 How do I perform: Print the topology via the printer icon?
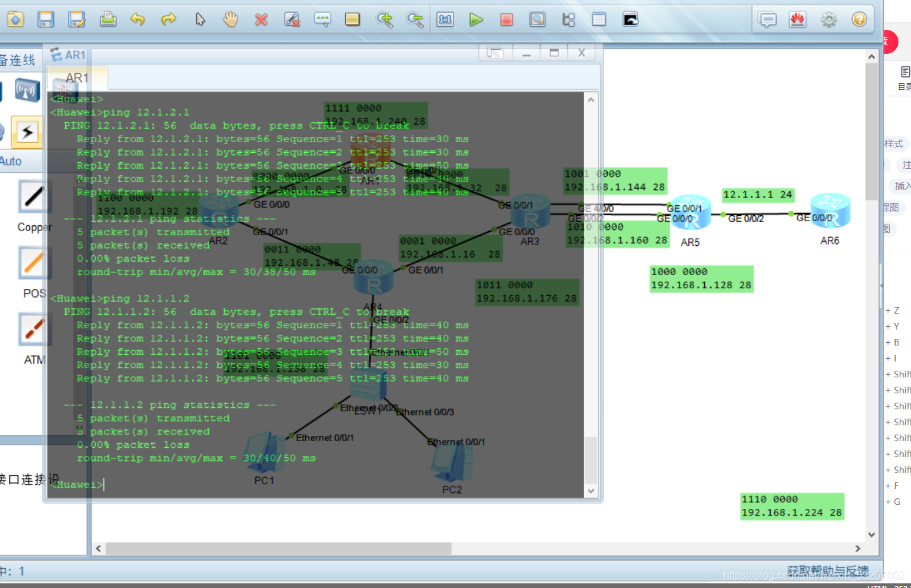[x=108, y=19]
